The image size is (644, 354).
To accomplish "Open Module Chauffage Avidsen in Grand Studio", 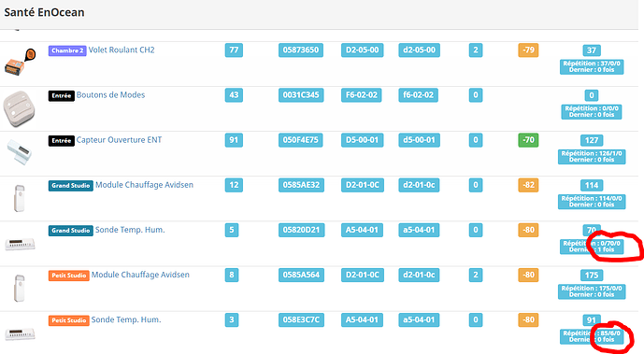I will 144,185.
